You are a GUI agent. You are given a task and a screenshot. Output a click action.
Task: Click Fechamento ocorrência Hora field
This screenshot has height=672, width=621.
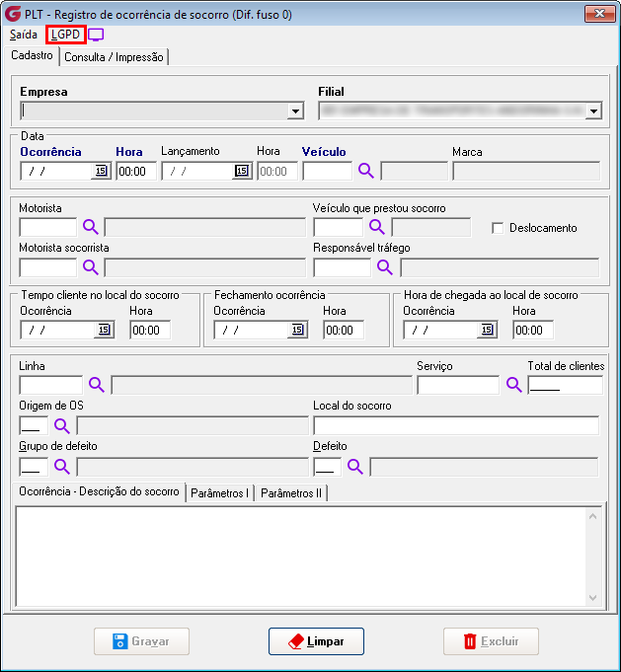tap(344, 330)
